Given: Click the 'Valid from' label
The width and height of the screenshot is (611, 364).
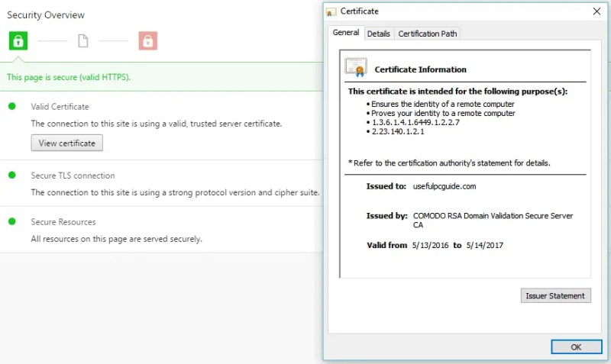Looking at the screenshot, I should click(386, 245).
